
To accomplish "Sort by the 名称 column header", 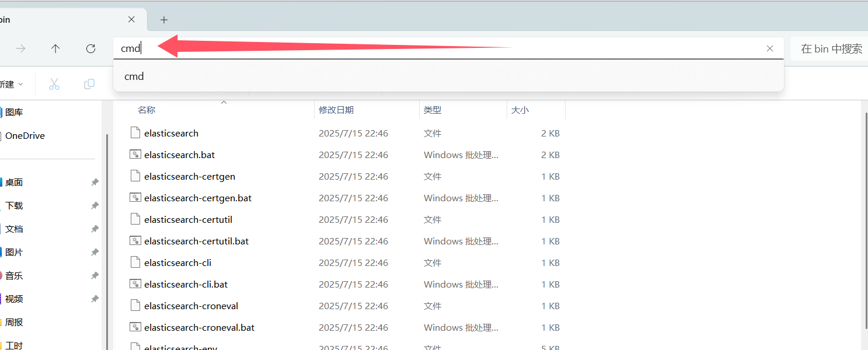I will 147,110.
